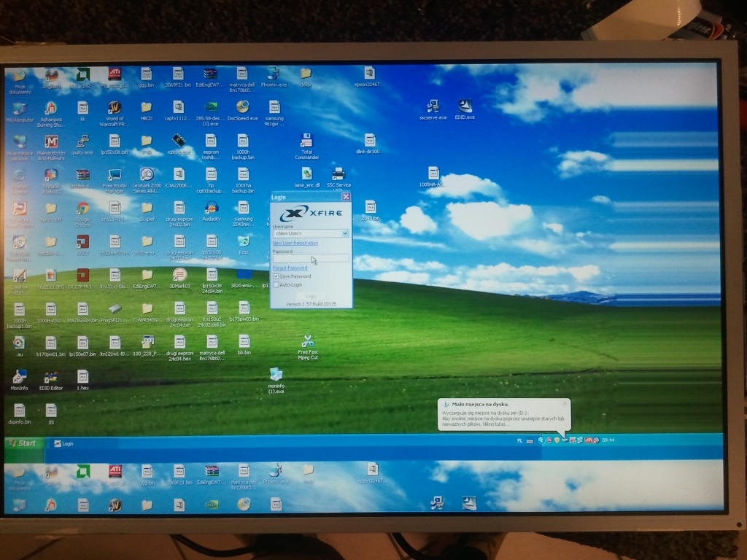Screen dimensions: 747x560
Task: Open the CyberLink PowerDirector shortcut
Action: [19, 215]
